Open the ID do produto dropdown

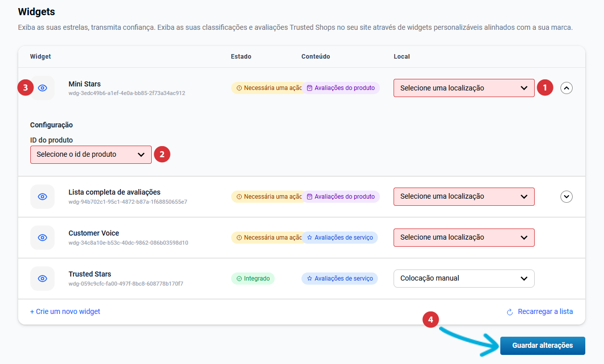pos(91,155)
